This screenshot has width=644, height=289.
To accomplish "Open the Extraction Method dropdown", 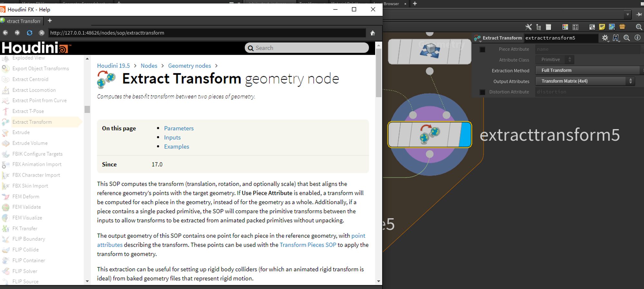I will (x=587, y=70).
